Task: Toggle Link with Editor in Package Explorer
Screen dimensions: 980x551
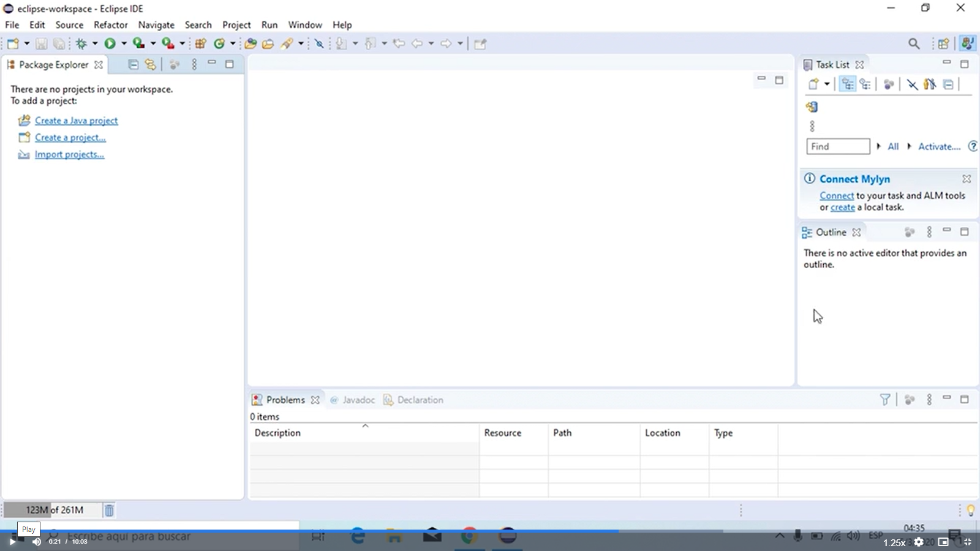Action: 151,64
